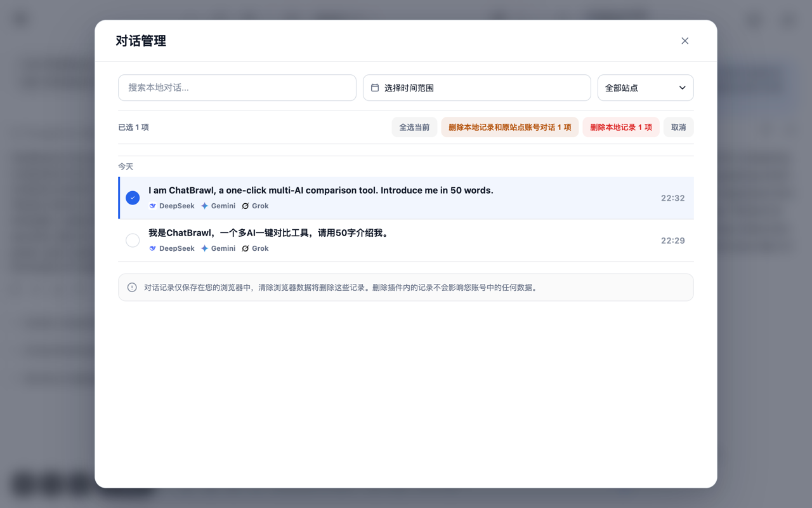Click the 全选当前 button
Viewport: 812px width, 508px height.
pyautogui.click(x=414, y=127)
